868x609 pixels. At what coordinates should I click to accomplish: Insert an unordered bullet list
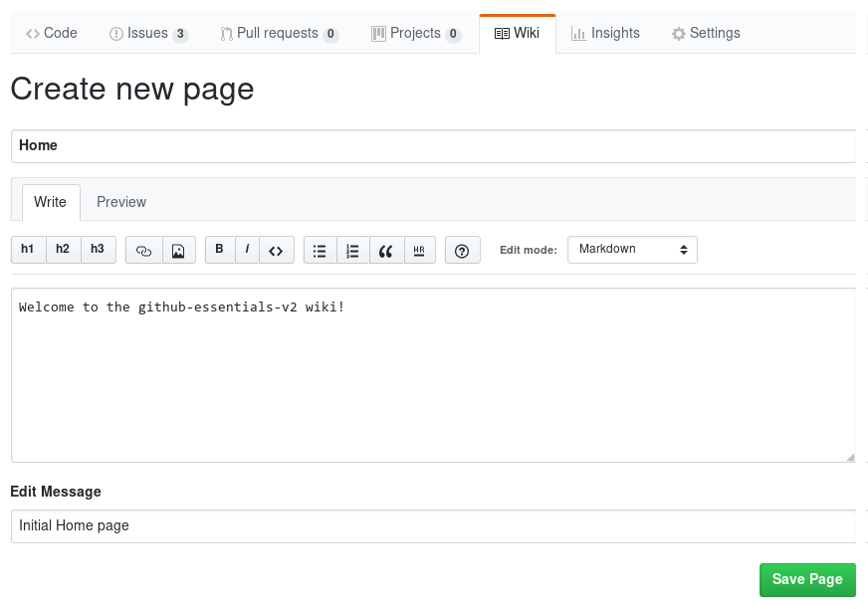pos(320,251)
